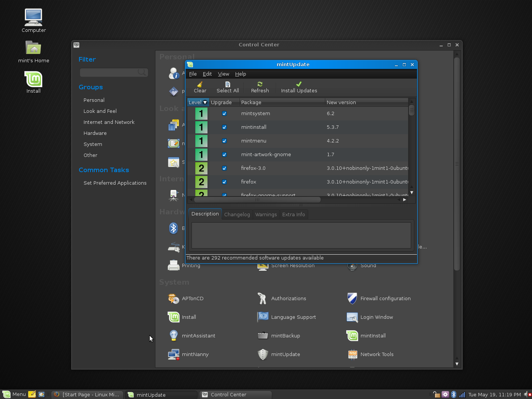The width and height of the screenshot is (532, 399).
Task: Click the level 1 icon for mintsystem
Action: 201,114
